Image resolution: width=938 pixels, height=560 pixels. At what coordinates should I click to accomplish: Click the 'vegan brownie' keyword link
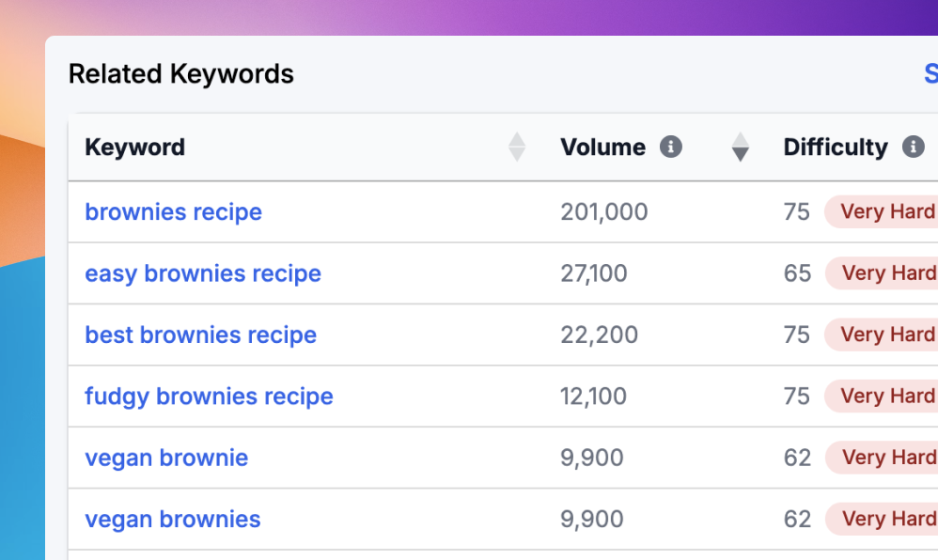pos(166,458)
